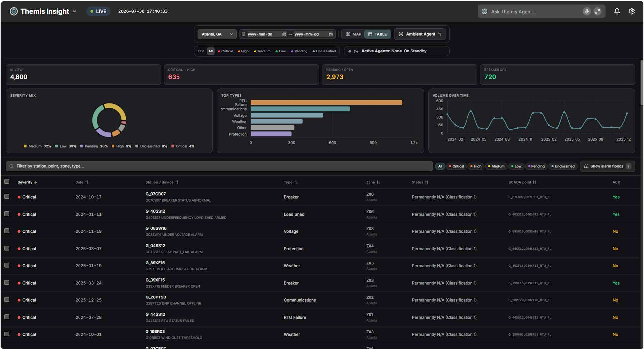The width and height of the screenshot is (644, 349).
Task: Click the Pending 18% legend swatch
Action: coord(81,146)
